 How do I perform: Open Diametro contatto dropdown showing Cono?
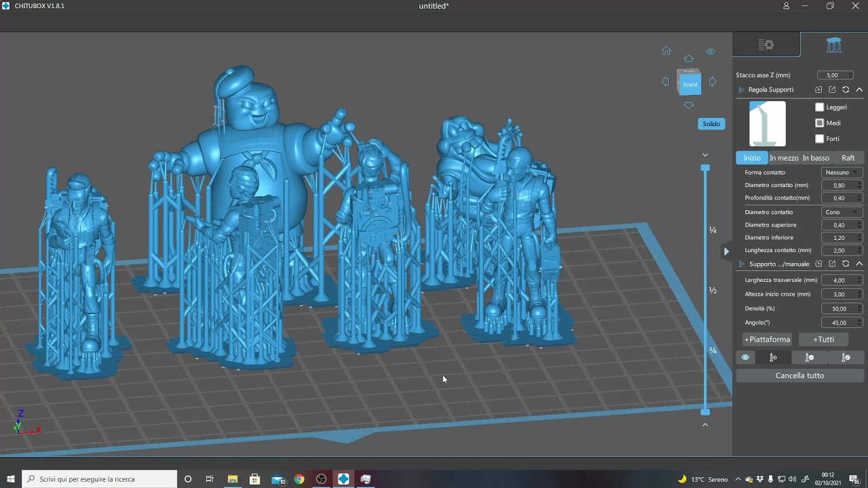coord(842,212)
